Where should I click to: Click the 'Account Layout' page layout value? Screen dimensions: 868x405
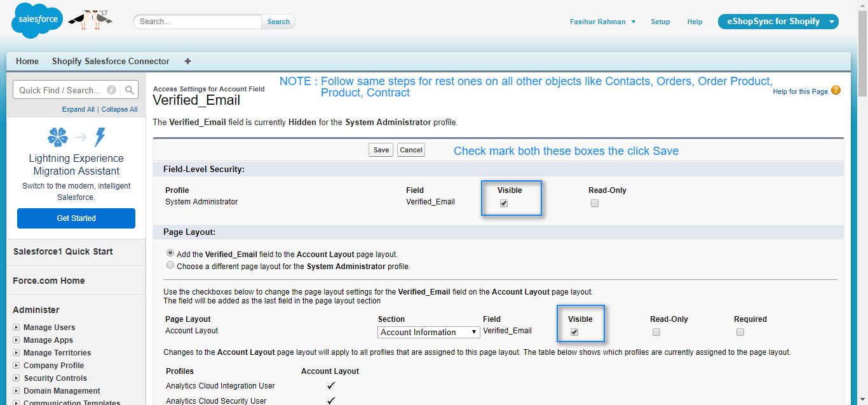[x=192, y=331]
